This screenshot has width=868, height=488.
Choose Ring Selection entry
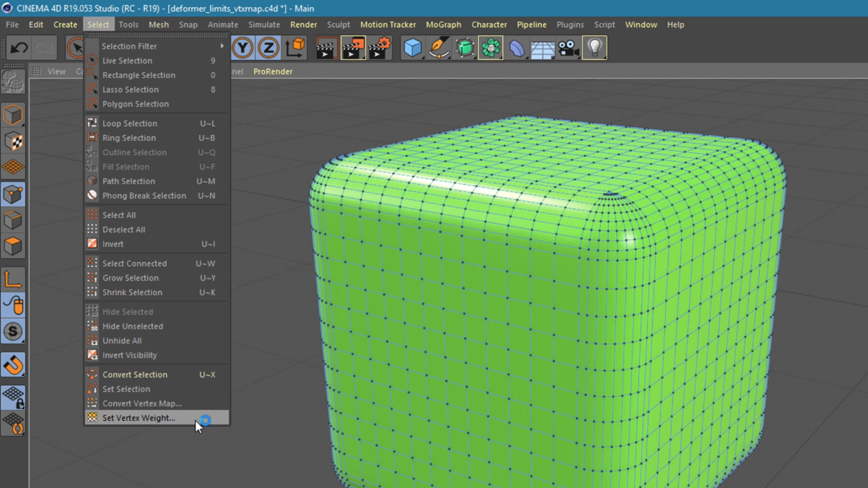(x=157, y=138)
